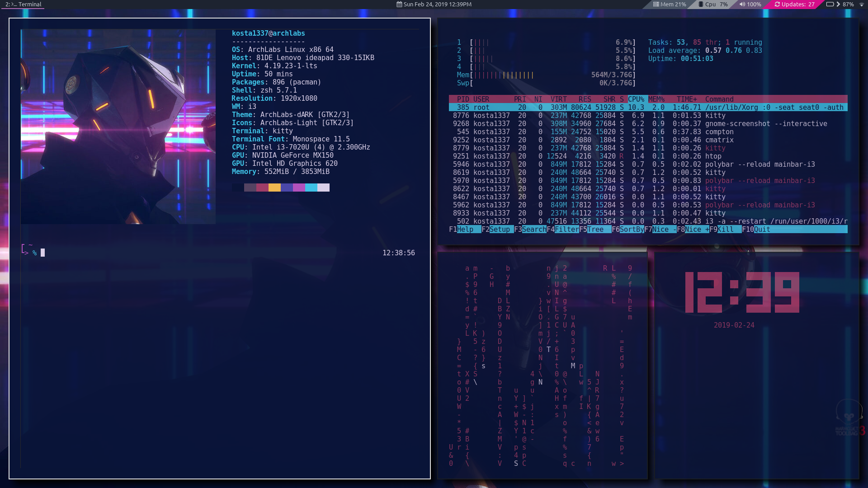This screenshot has height=488, width=868.
Task: Click F3 Search in htop footer
Action: click(x=530, y=230)
